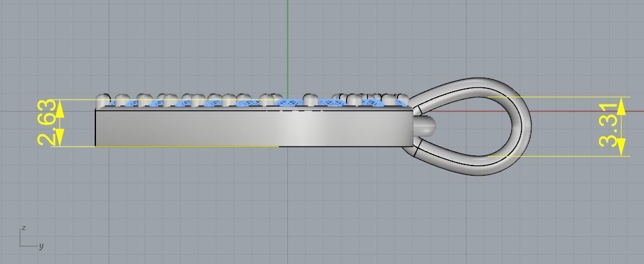Select the blue gemstone row on the pendant top
Viewport: 644px width, 264px height.
258,103
